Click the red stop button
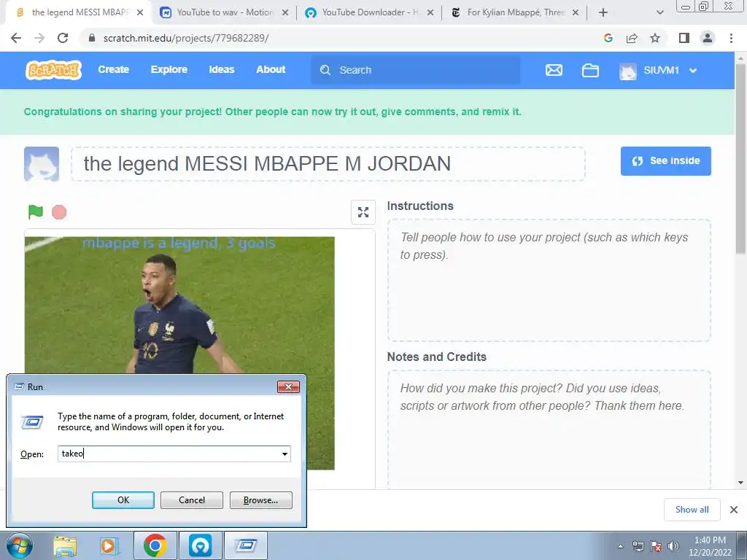Screen dimensions: 747x560 (x=59, y=212)
